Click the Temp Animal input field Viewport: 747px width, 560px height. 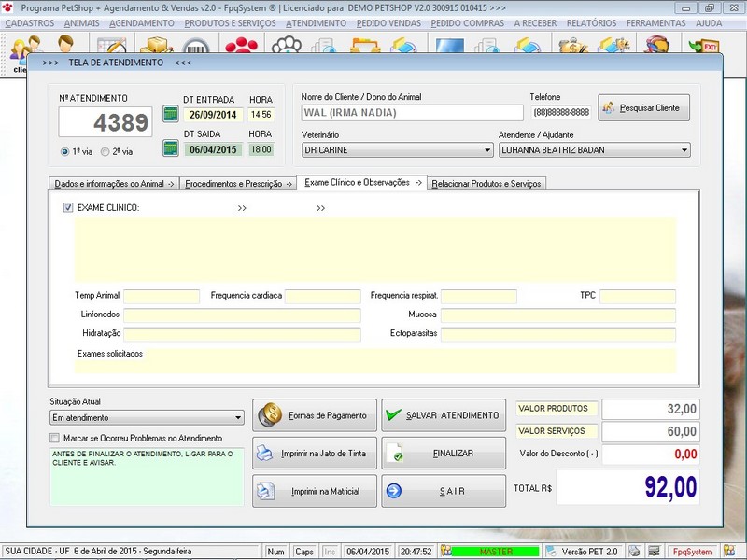[162, 296]
